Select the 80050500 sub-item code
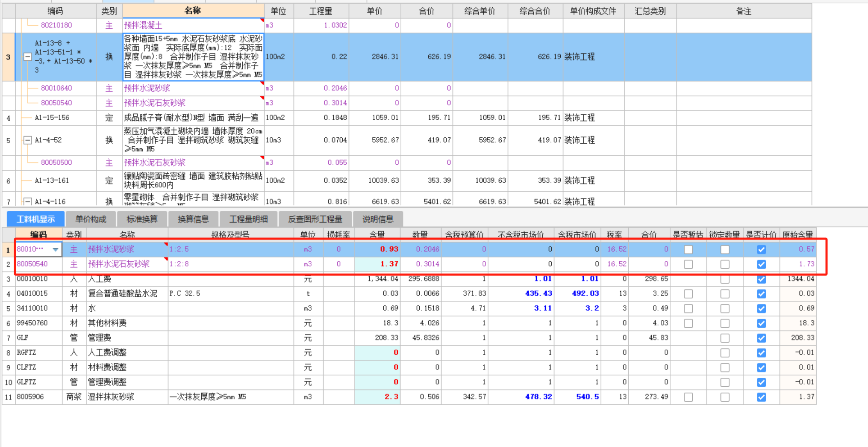This screenshot has width=868, height=447. click(x=56, y=163)
